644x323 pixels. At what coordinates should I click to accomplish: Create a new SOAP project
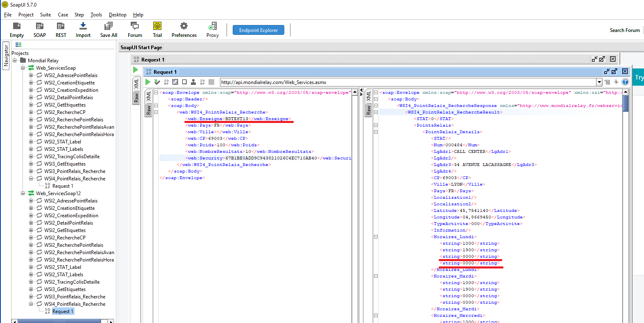(x=40, y=30)
